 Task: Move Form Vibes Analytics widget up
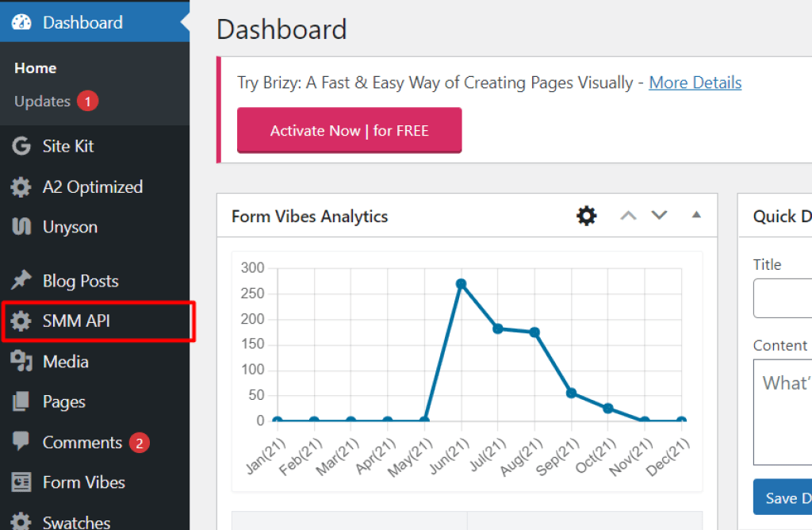point(628,216)
